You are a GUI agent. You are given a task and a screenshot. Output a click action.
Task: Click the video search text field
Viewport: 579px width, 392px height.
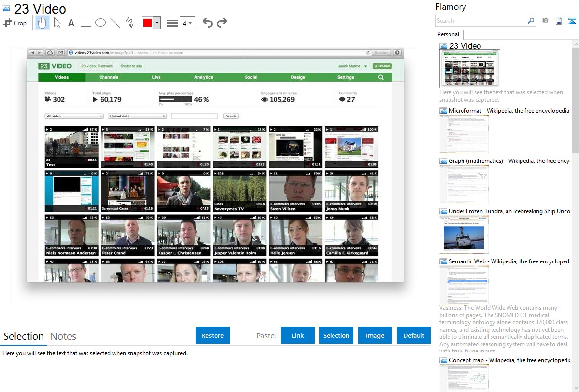click(x=195, y=116)
